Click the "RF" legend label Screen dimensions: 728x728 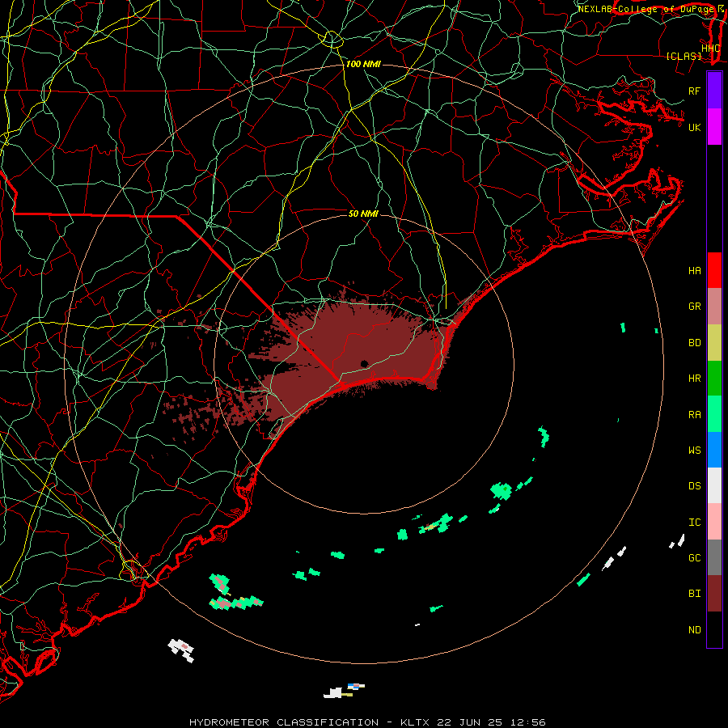(x=695, y=91)
